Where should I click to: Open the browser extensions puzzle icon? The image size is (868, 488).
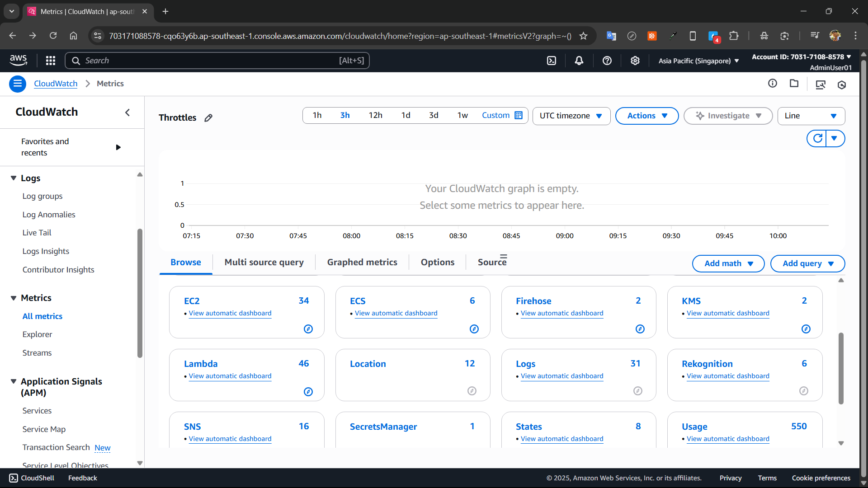click(734, 36)
